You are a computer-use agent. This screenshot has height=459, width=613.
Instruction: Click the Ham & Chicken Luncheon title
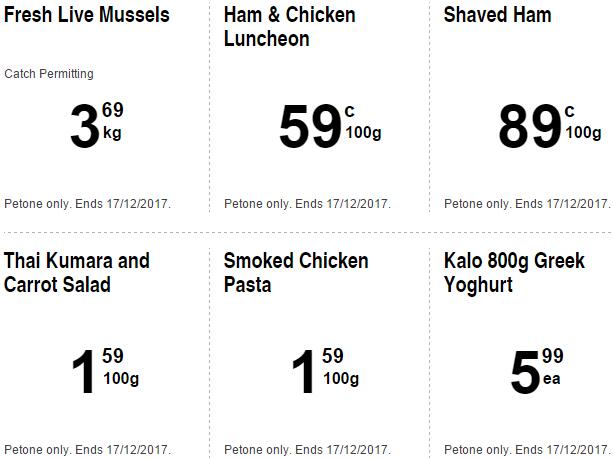tap(289, 27)
